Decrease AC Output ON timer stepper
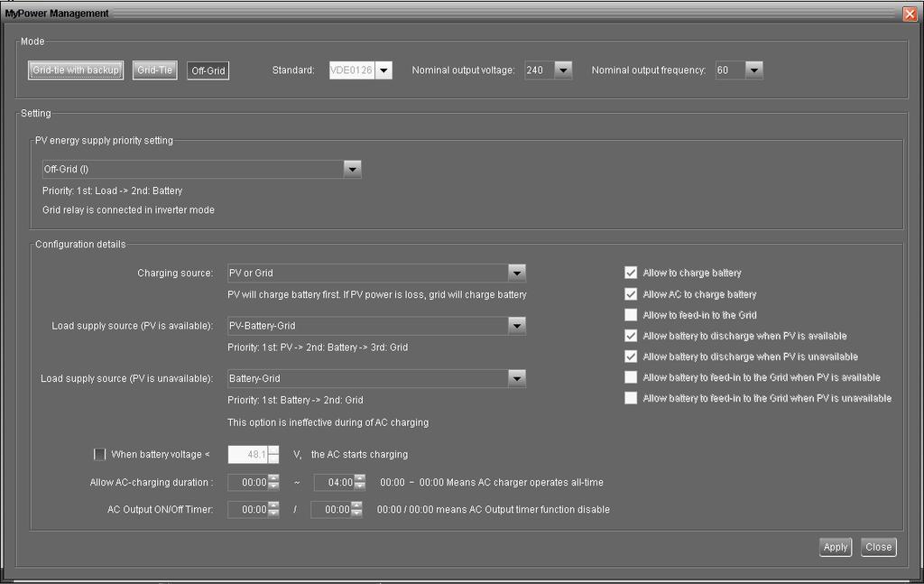 [273, 514]
